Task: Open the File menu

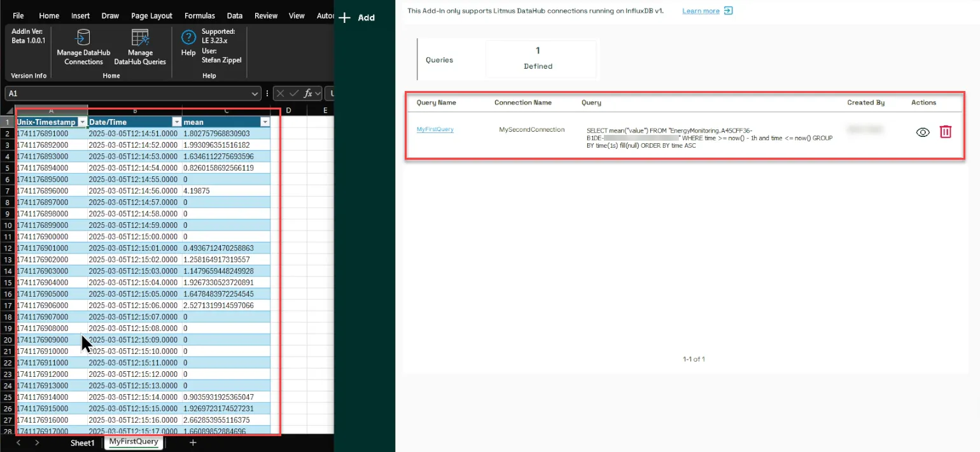Action: tap(18, 16)
